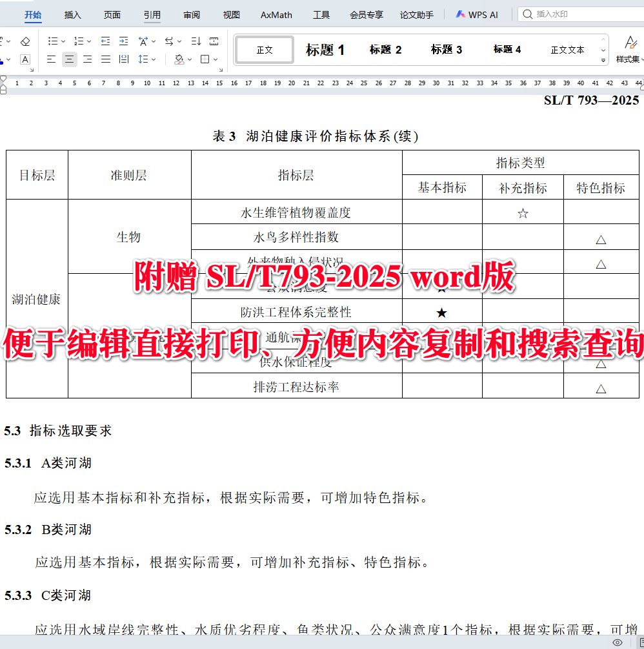Screen dimensions: 644x649
Task: Increase paragraph indent
Action: point(124,41)
